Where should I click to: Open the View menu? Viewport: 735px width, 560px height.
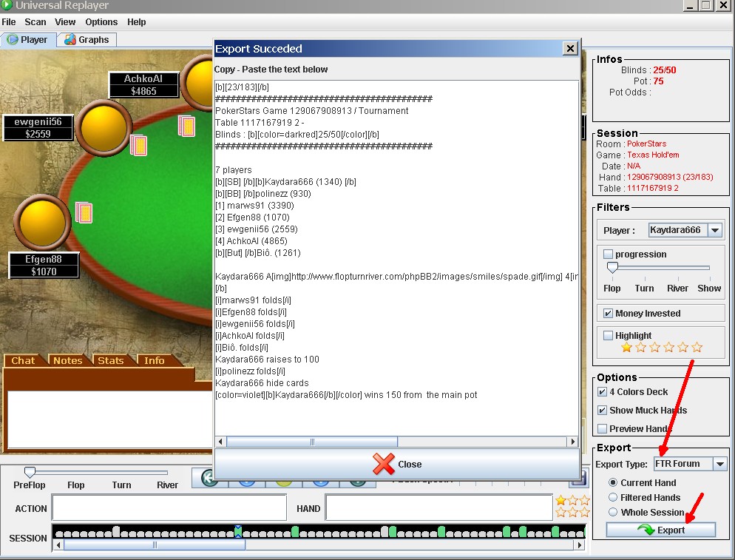click(x=64, y=22)
